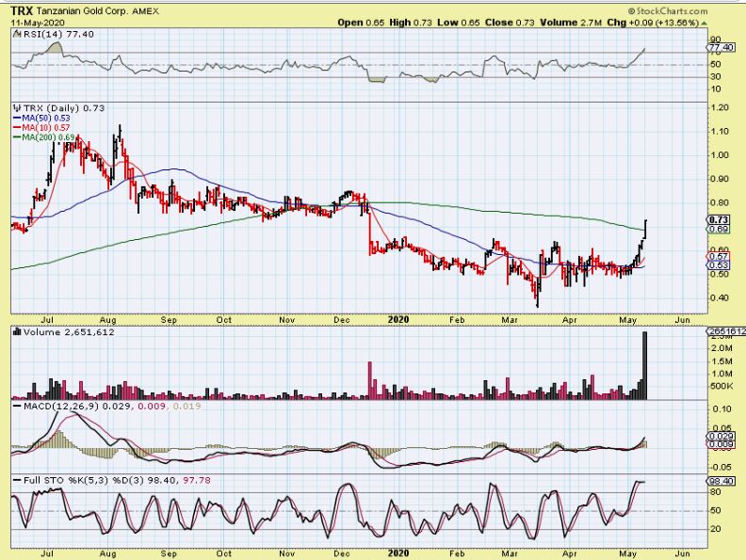Viewport: 746px width, 560px height.
Task: Click the 1.20 price axis label
Action: click(719, 108)
